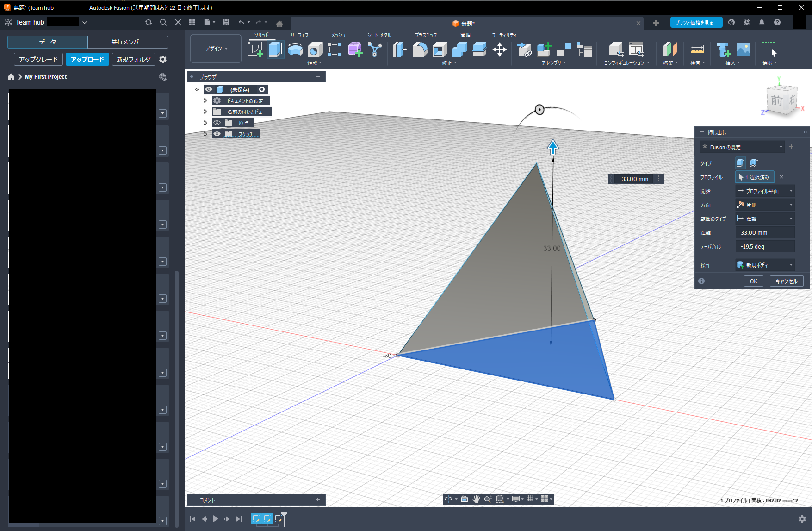Click the アップロード button
This screenshot has width=812, height=531.
pos(87,59)
